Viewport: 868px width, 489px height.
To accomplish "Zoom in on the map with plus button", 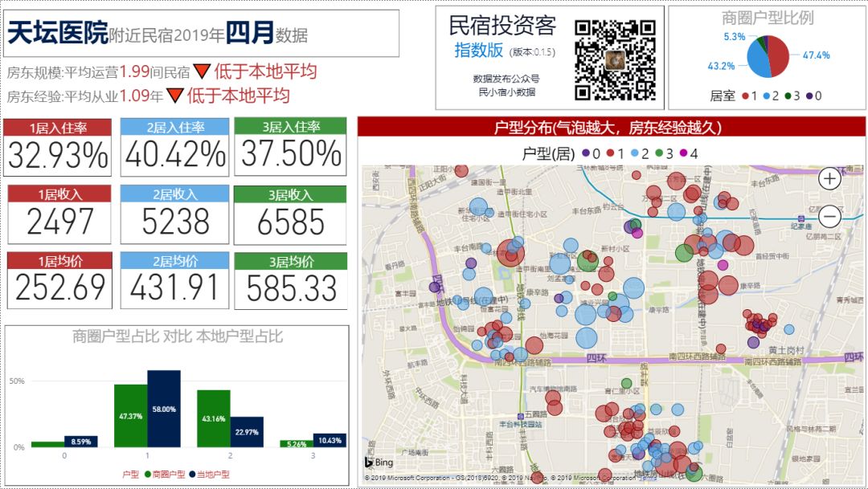I will [x=829, y=179].
